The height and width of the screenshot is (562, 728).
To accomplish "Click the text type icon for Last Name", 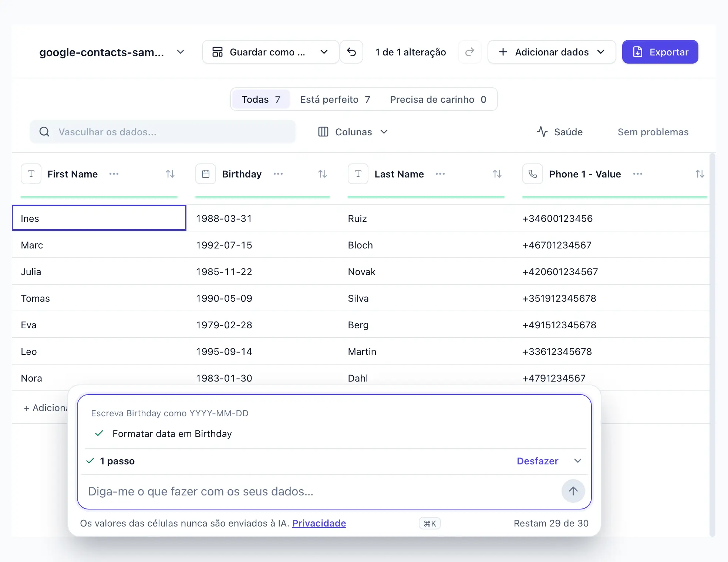I will 358,174.
